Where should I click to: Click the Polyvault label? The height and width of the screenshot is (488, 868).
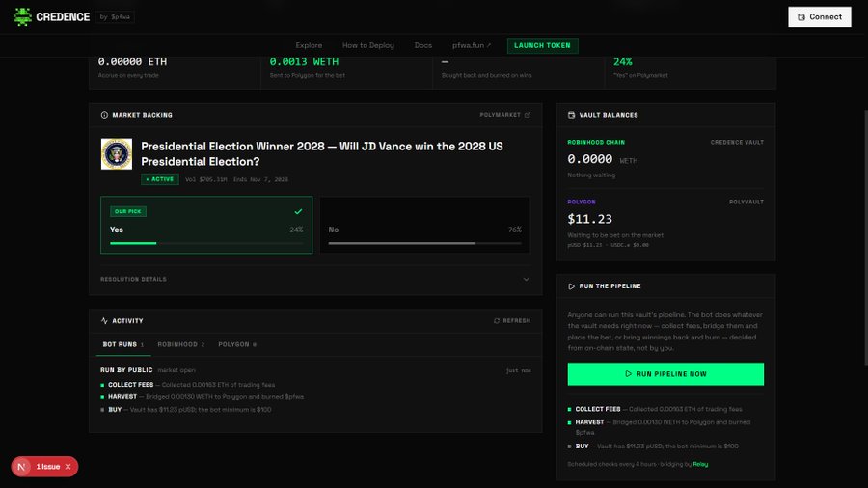click(746, 202)
